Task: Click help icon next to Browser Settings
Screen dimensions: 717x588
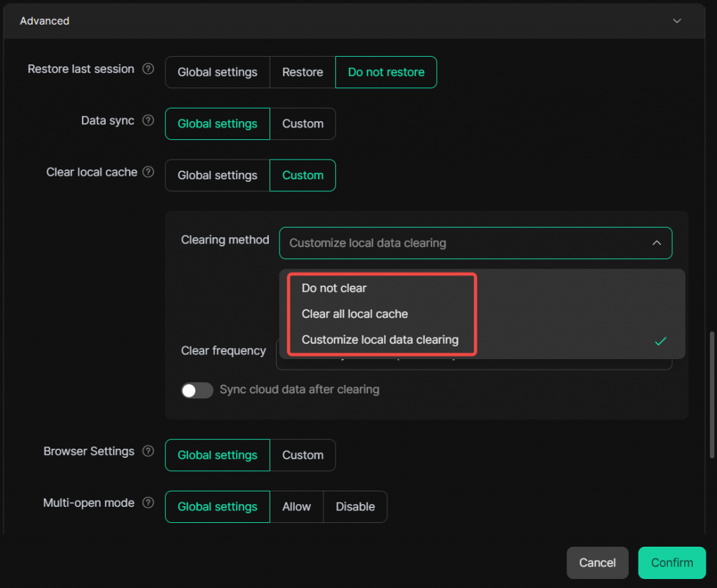Action: click(x=148, y=451)
